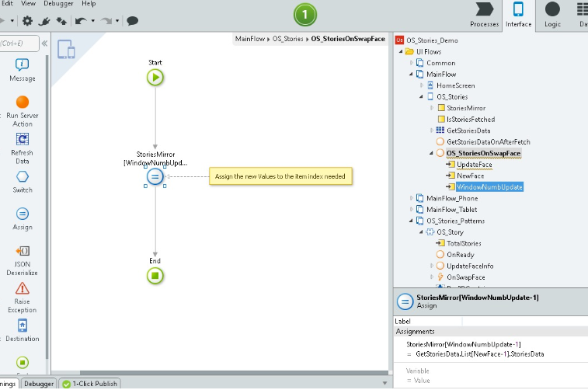Pick the Run Server Action tool
The width and height of the screenshot is (588, 390).
tap(23, 110)
